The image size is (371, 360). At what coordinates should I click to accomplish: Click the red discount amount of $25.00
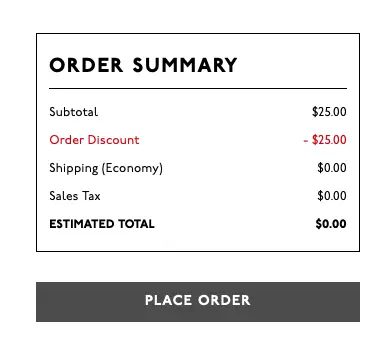(x=325, y=140)
